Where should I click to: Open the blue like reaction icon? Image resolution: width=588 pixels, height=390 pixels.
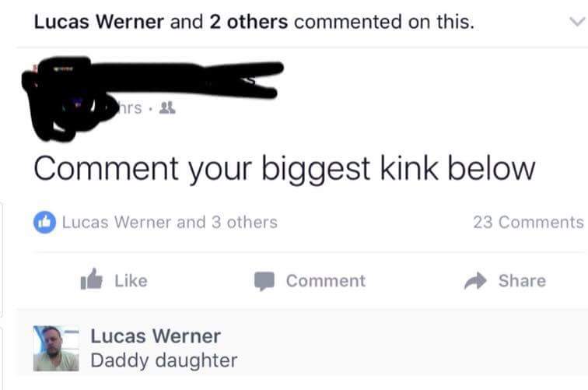pyautogui.click(x=44, y=222)
